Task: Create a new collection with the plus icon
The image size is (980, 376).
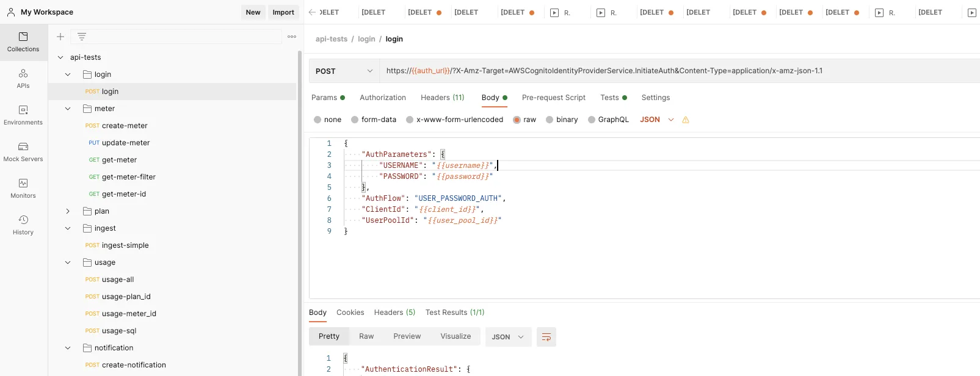Action: point(60,37)
